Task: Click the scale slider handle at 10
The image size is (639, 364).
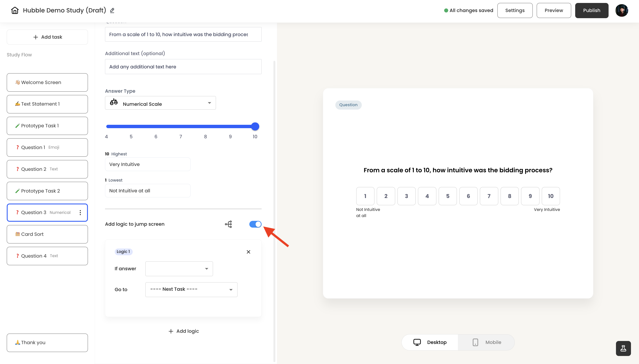Action: 255,126
